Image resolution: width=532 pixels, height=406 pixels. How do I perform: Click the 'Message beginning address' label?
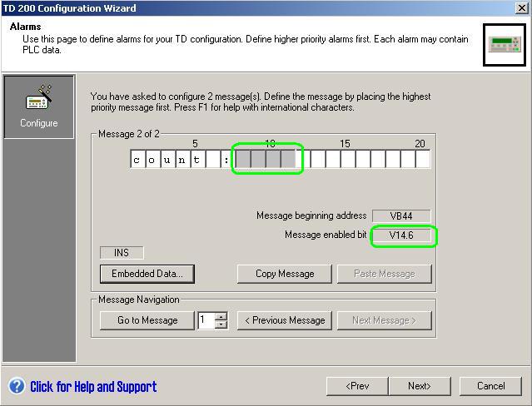pyautogui.click(x=311, y=215)
